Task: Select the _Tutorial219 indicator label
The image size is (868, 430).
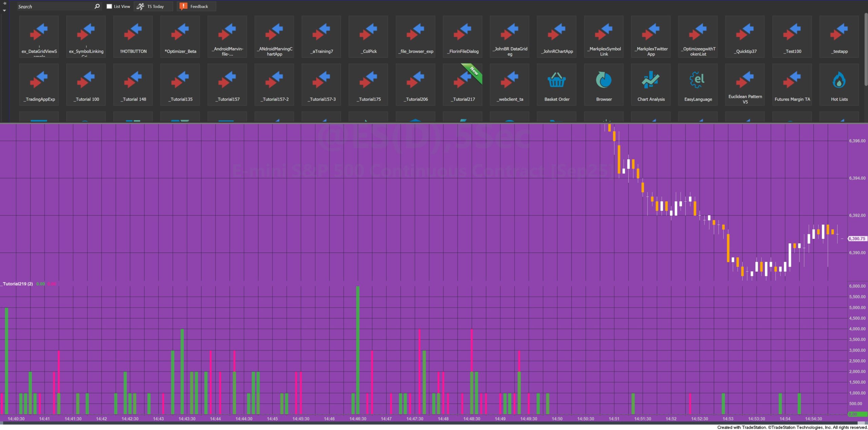Action: (x=18, y=284)
